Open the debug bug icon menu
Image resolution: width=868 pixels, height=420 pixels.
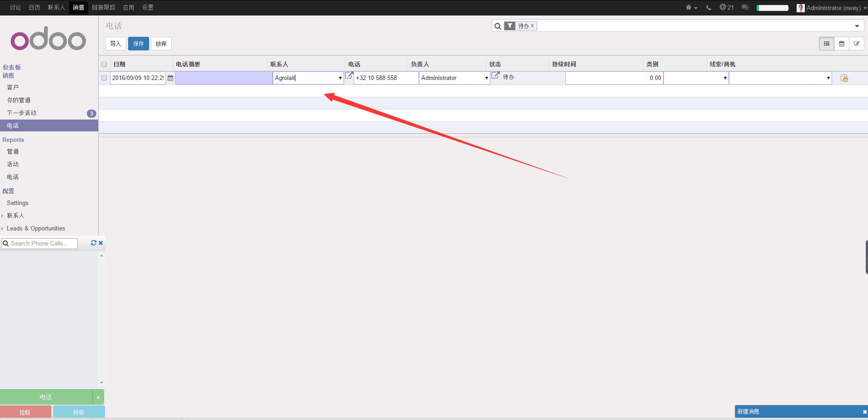click(x=690, y=8)
